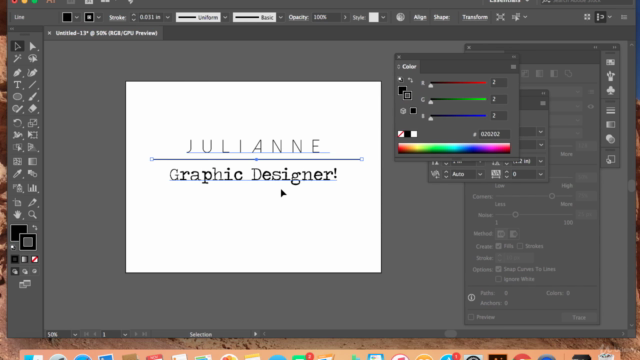640x360 pixels.
Task: Set solid Color mode in toolbar
Action: tap(15, 259)
